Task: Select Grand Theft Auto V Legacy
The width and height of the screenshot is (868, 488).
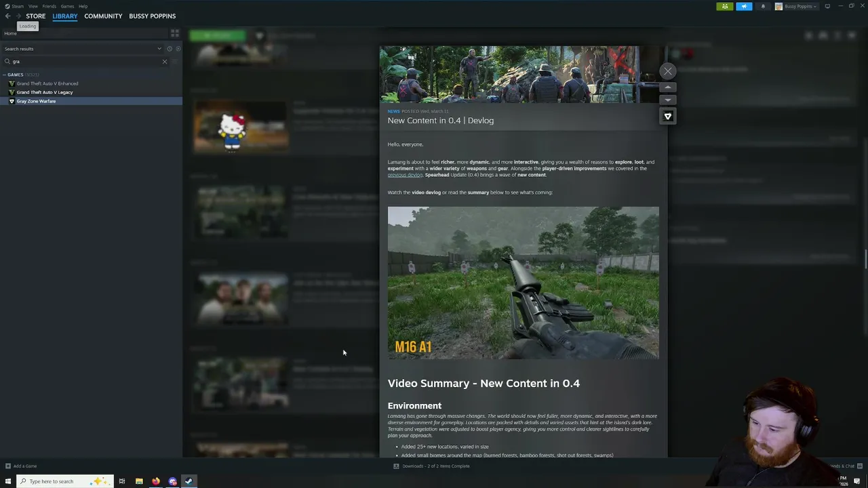Action: click(x=45, y=92)
